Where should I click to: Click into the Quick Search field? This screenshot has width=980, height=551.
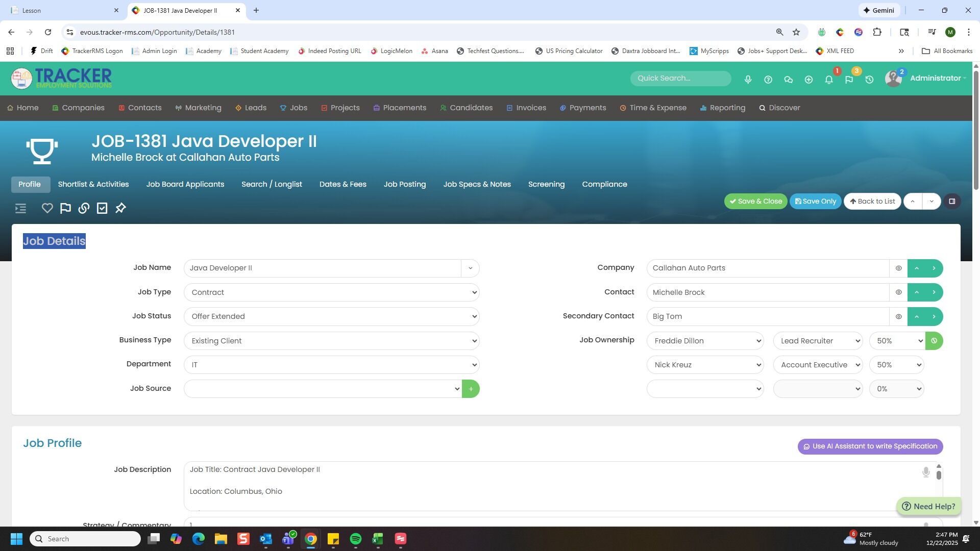coord(680,79)
